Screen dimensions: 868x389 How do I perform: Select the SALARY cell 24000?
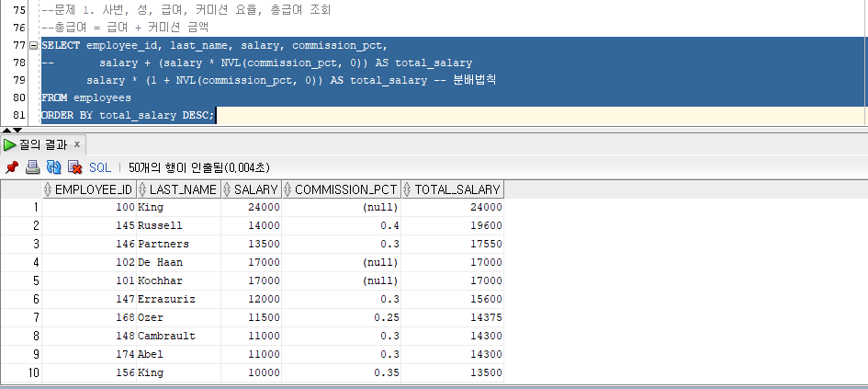(252, 207)
